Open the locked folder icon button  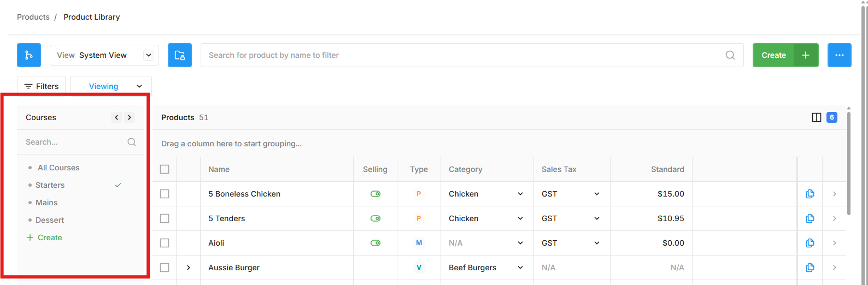180,55
